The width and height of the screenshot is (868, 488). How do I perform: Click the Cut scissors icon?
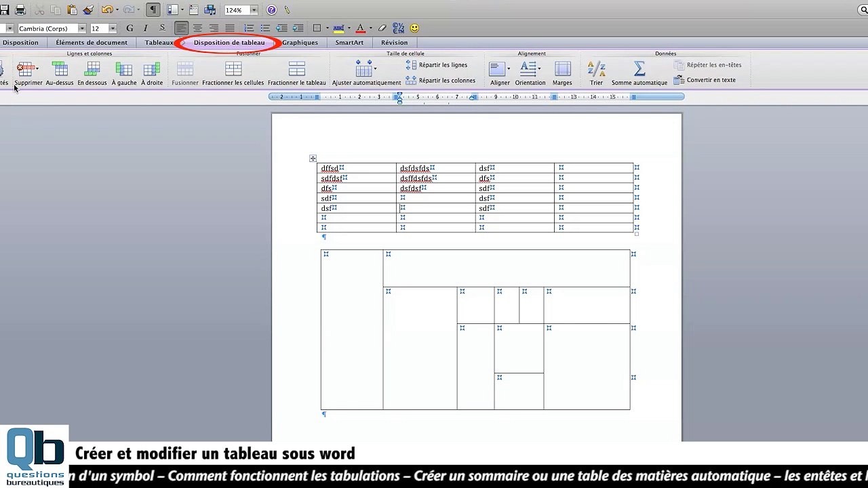pyautogui.click(x=39, y=10)
